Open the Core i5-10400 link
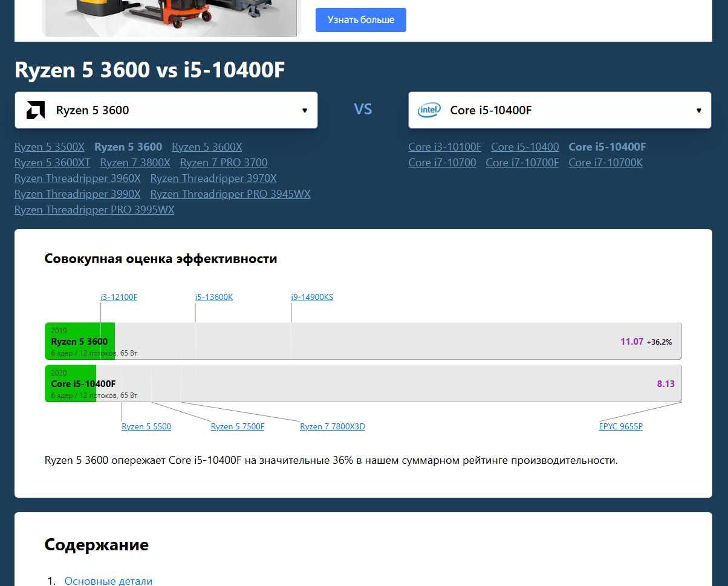Image resolution: width=728 pixels, height=586 pixels. (x=525, y=147)
